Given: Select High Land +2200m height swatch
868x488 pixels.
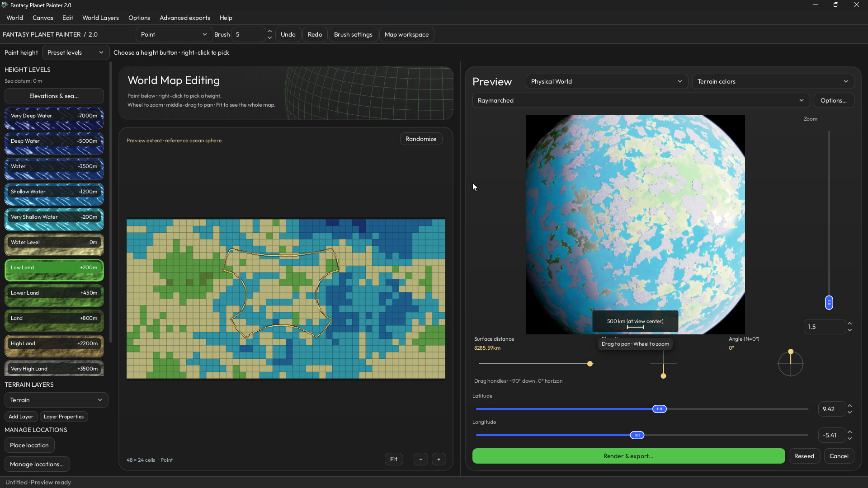Looking at the screenshot, I should pos(54,346).
